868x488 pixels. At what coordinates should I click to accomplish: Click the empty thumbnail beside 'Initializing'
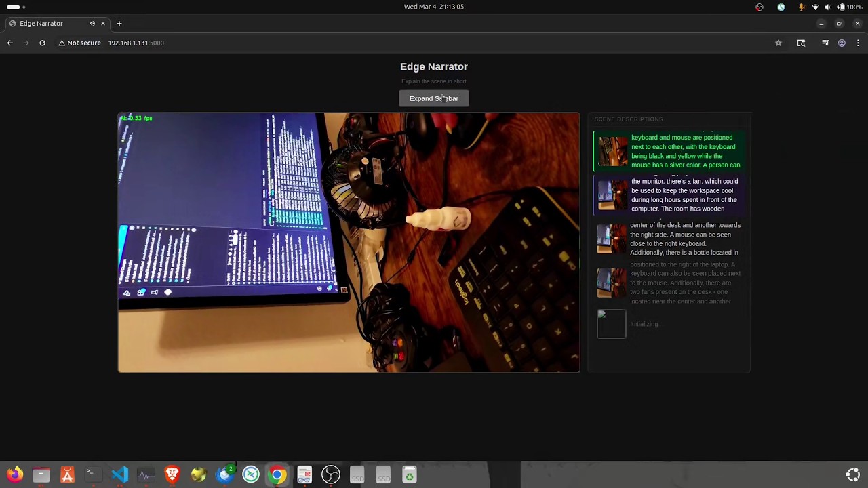point(611,324)
